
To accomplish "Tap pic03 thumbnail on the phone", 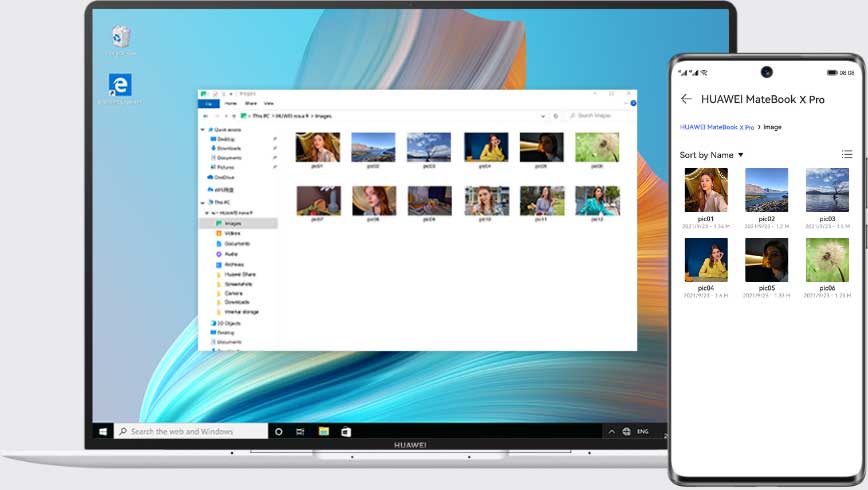I will coord(827,190).
